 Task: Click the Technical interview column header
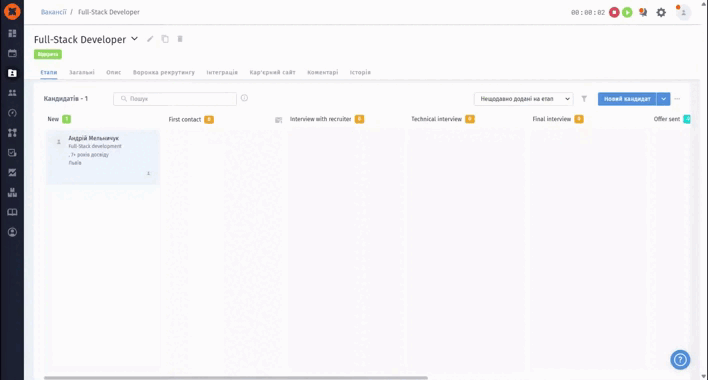point(436,119)
